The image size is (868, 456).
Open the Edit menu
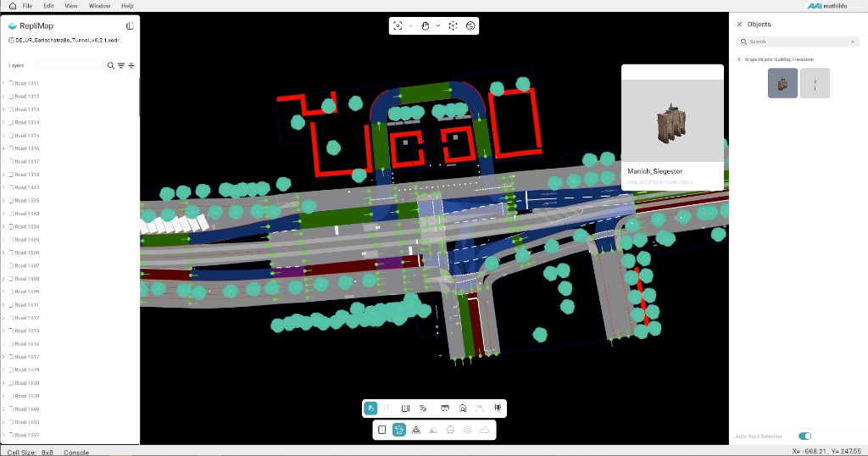click(48, 6)
